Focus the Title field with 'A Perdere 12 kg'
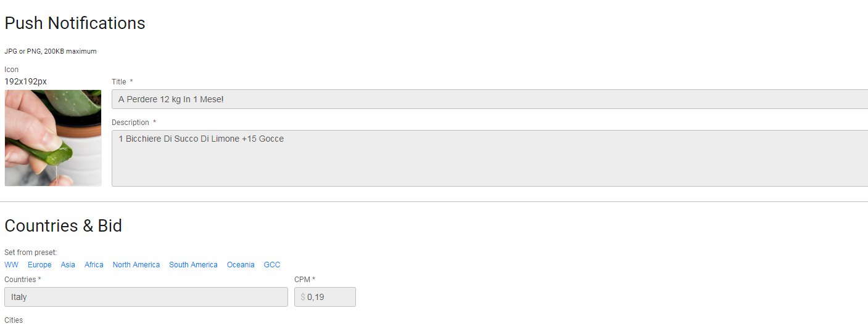The height and width of the screenshot is (324, 868). (490, 99)
